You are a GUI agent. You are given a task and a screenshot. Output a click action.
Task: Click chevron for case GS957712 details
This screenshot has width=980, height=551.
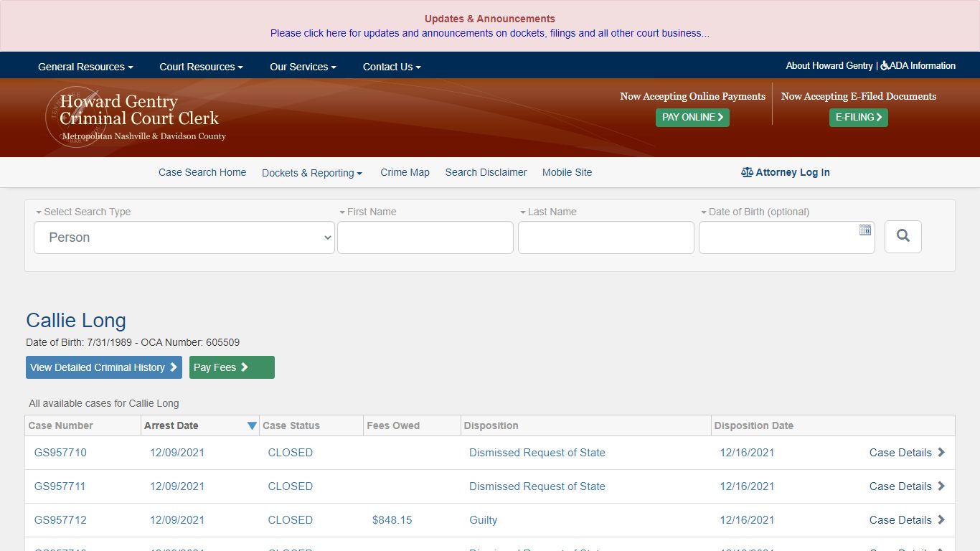(x=941, y=519)
